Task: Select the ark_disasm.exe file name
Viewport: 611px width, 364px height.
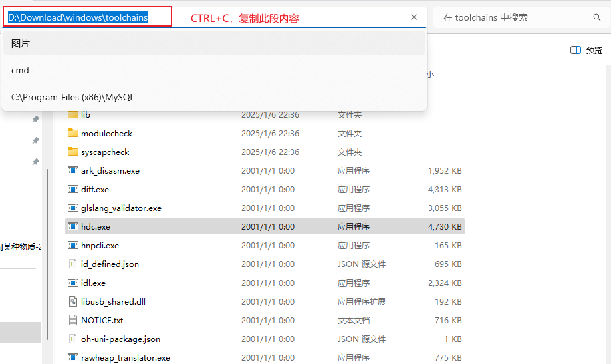Action: pos(110,170)
